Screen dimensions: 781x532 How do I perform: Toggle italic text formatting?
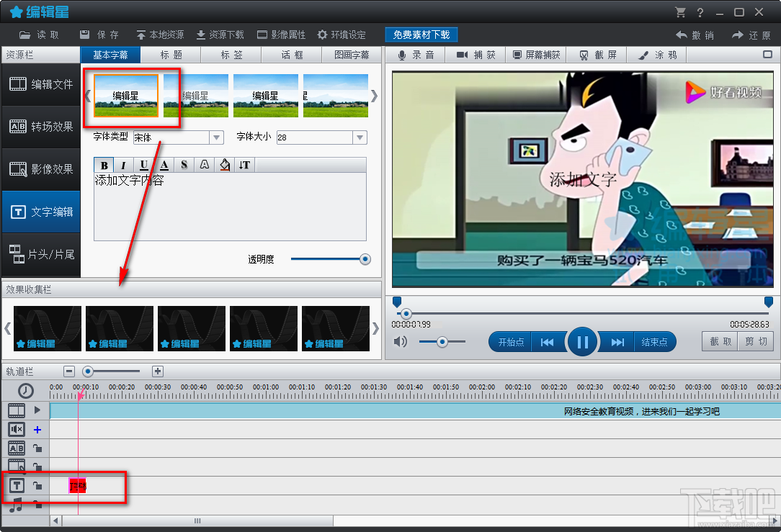click(123, 166)
